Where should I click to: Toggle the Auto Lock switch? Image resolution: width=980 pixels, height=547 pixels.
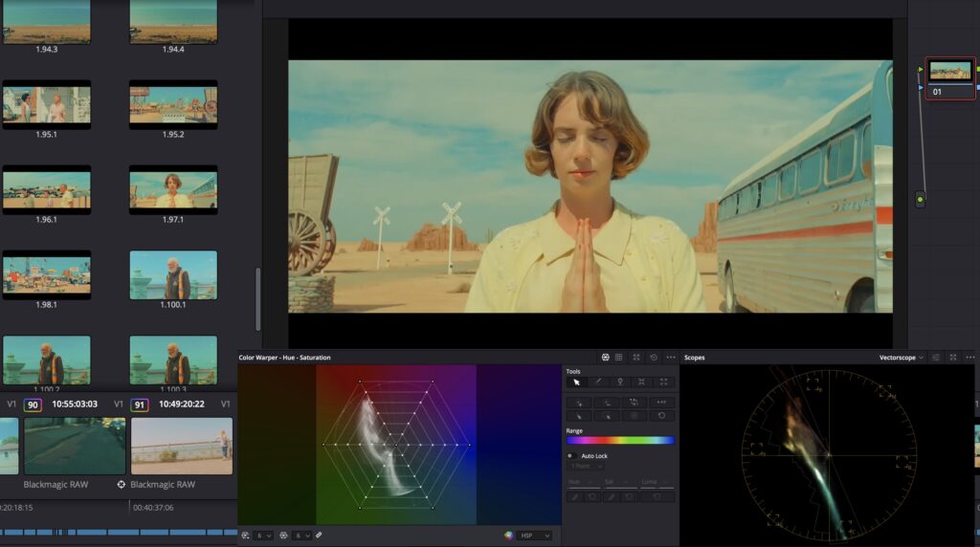(x=570, y=456)
